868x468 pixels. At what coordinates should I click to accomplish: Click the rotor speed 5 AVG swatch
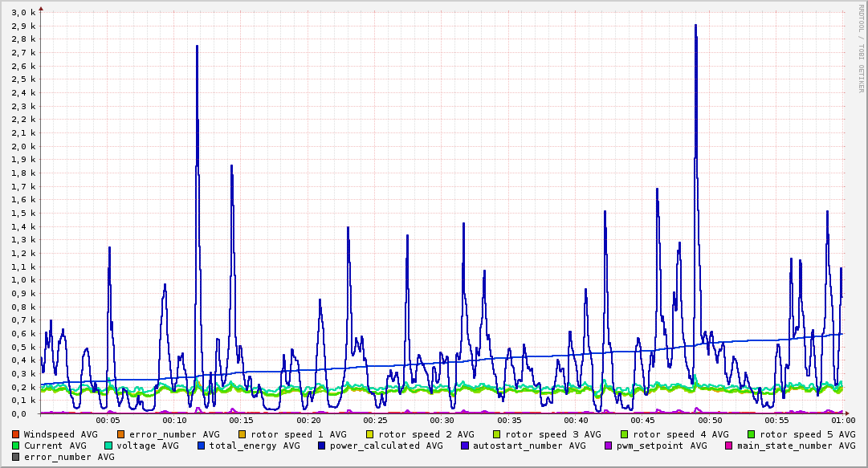[x=752, y=435]
